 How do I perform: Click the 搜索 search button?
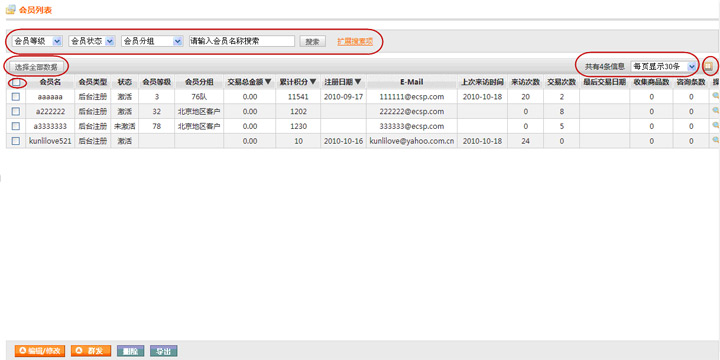313,41
